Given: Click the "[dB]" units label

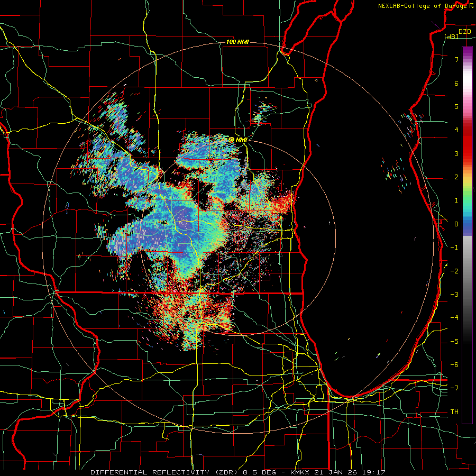Looking at the screenshot, I should pyautogui.click(x=452, y=36).
